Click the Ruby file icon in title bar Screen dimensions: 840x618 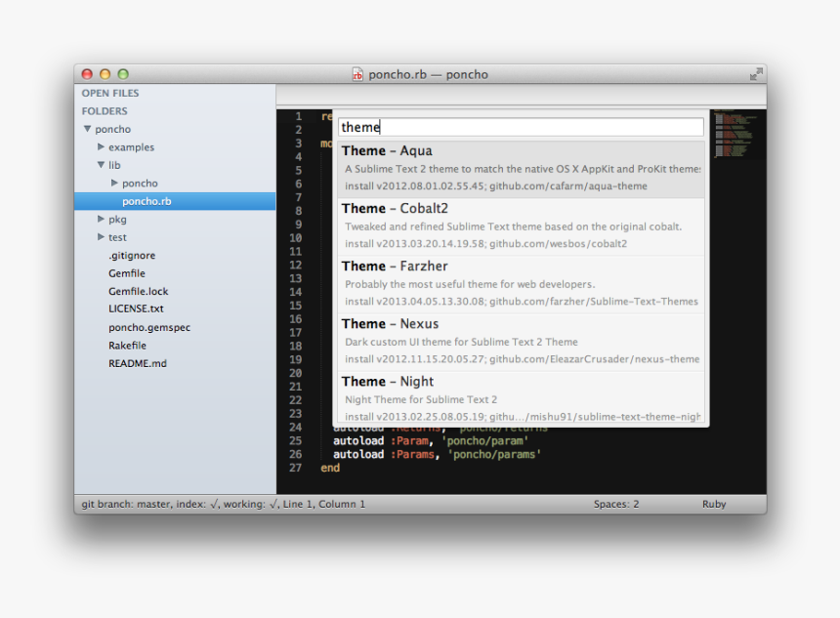[x=357, y=74]
